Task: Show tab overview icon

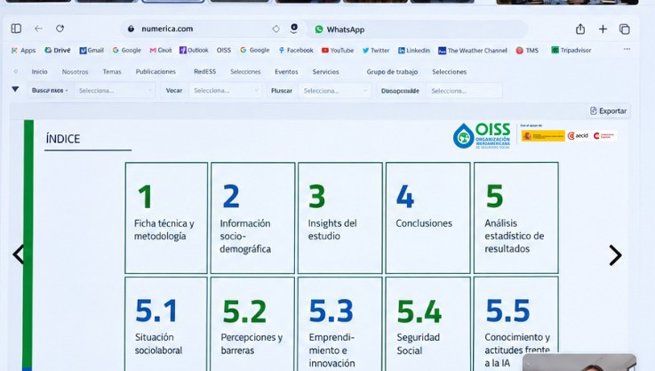Action: click(625, 29)
